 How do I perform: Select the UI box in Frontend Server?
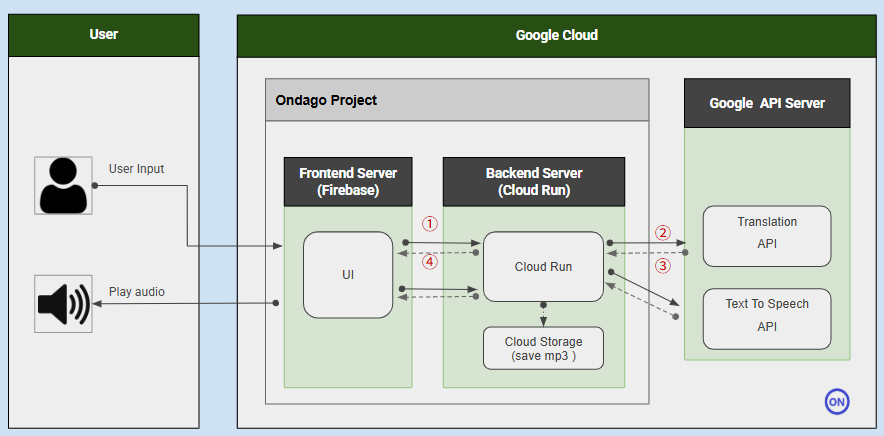click(348, 275)
